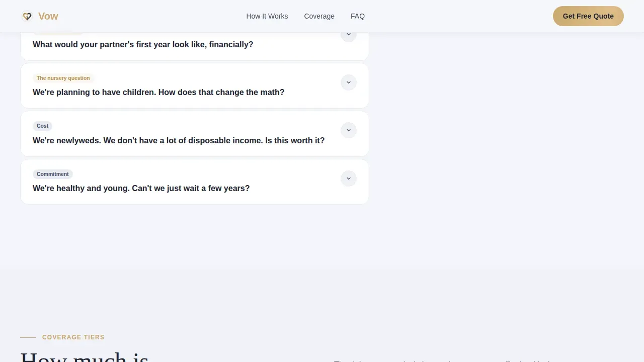Open the healthy and young question

tap(141, 188)
